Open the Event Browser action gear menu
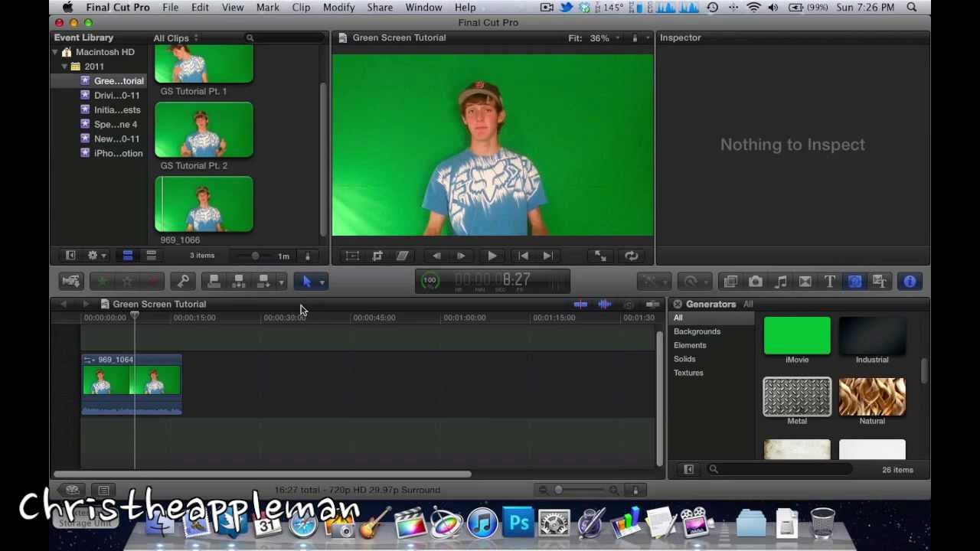 96,256
